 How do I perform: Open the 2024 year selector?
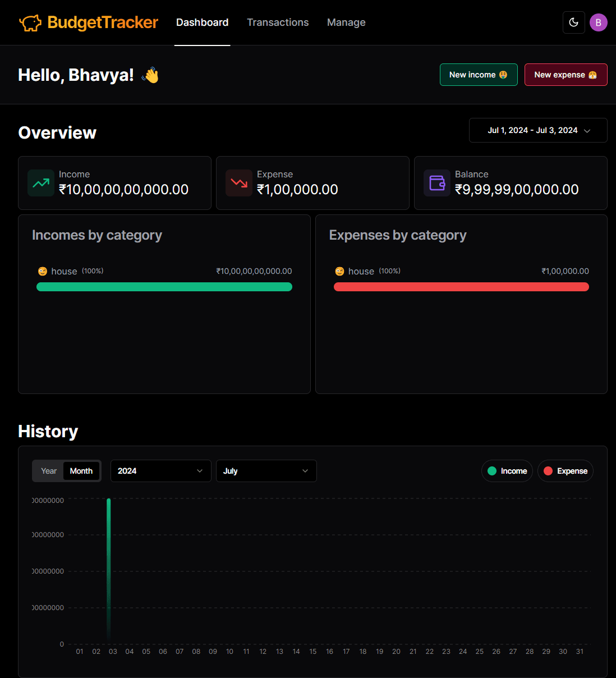point(160,471)
